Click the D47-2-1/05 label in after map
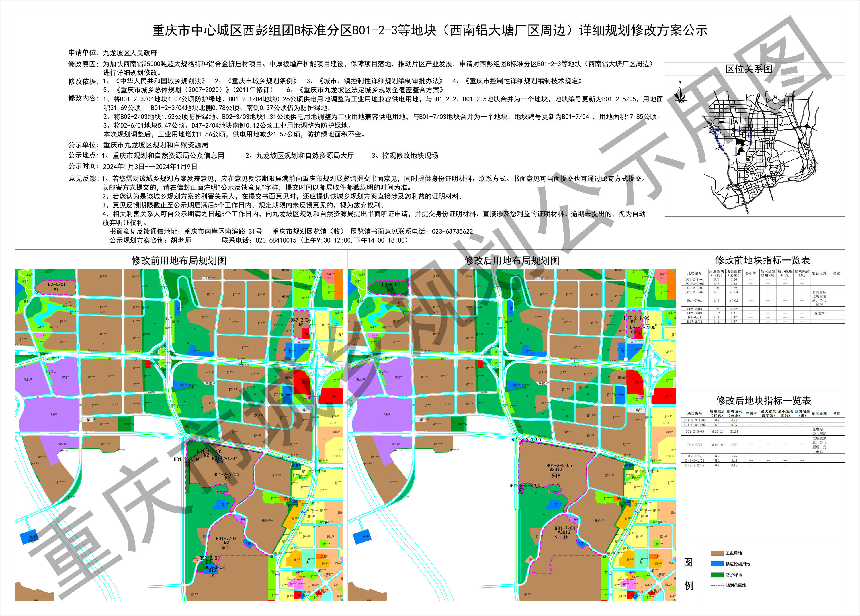Image resolution: width=860 pixels, height=616 pixels. 637,318
